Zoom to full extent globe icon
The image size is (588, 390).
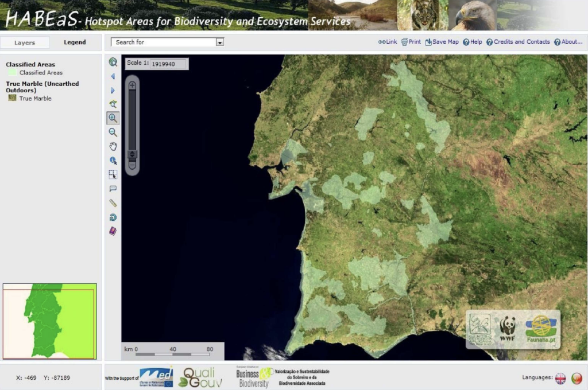coord(113,62)
